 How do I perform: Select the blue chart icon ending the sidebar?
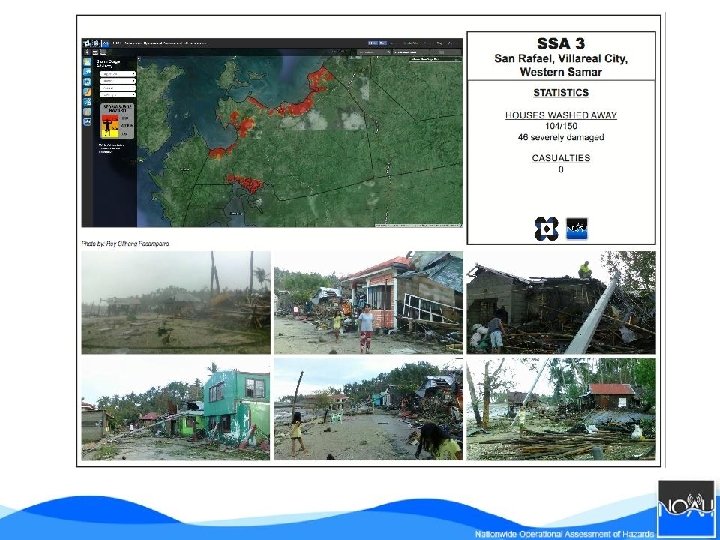[x=87, y=122]
